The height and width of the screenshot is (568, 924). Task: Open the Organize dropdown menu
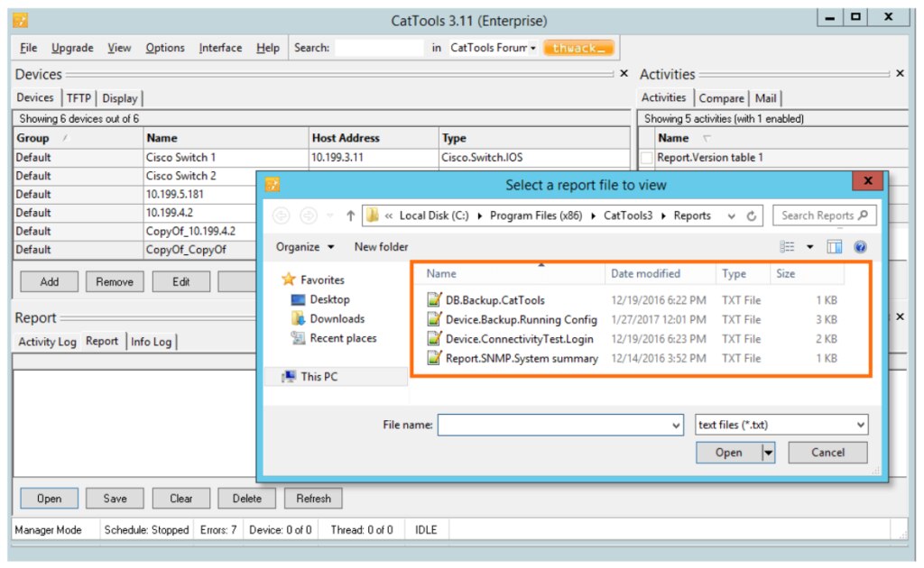tap(304, 246)
